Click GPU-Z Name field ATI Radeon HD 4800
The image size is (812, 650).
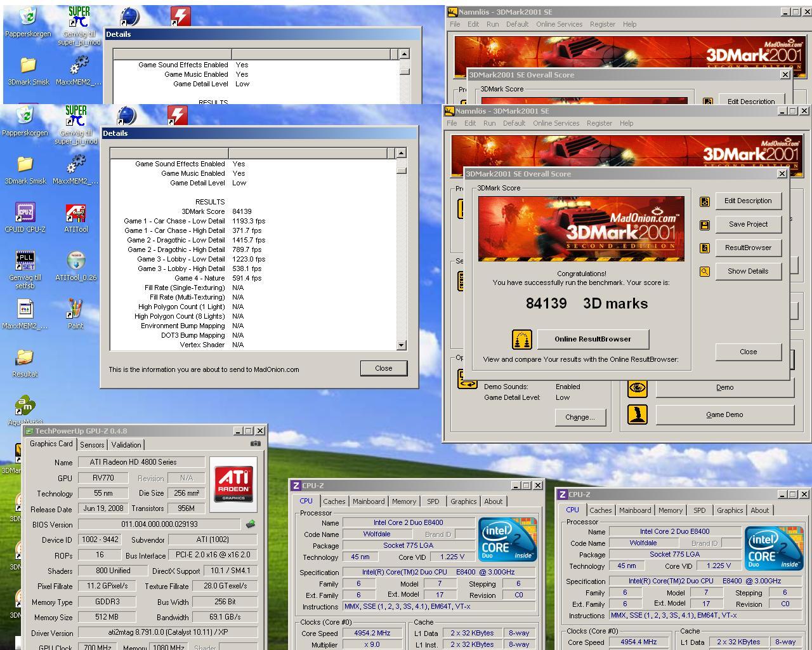tap(141, 462)
